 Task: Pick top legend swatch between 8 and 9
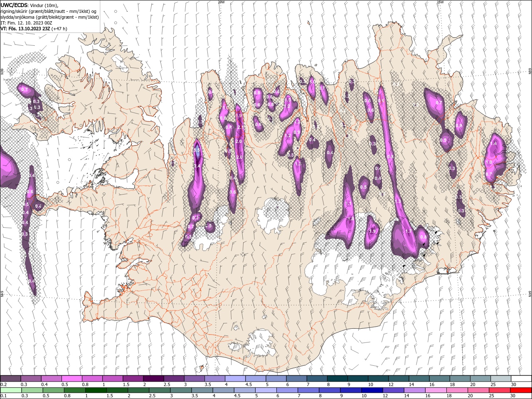[x=337, y=379]
